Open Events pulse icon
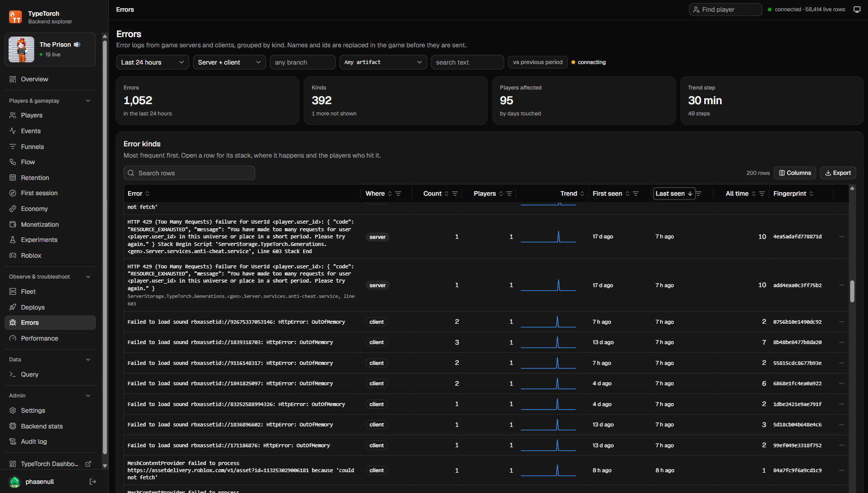The height and width of the screenshot is (493, 868). [x=13, y=131]
